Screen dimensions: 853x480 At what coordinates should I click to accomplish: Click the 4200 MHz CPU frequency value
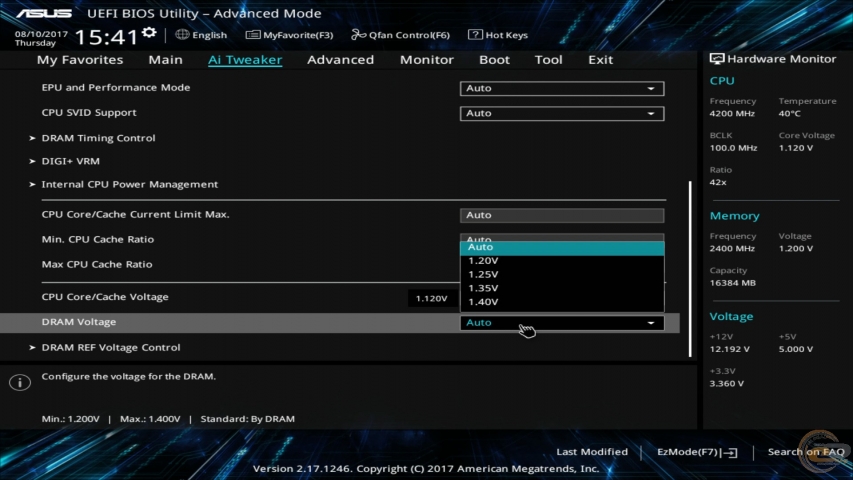click(732, 114)
